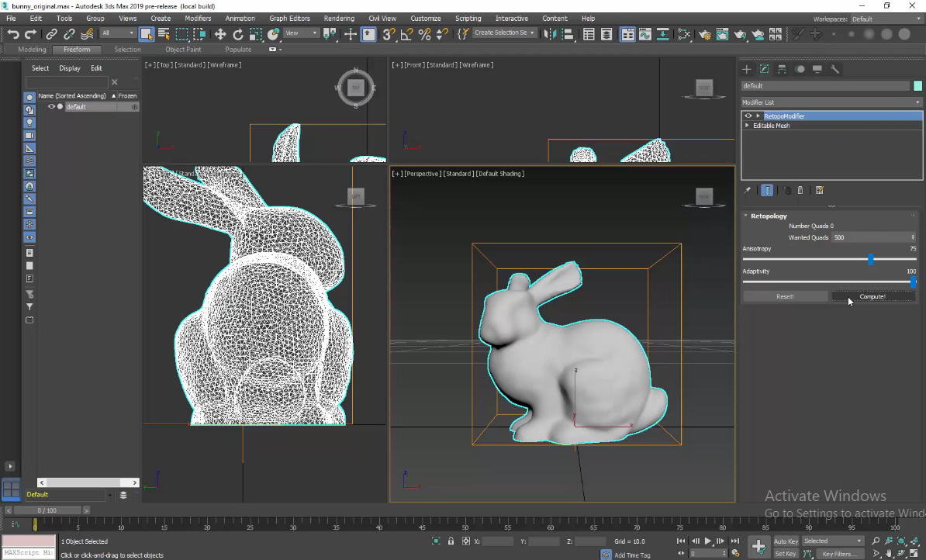Toggle the Selection Lock padlock

451,541
